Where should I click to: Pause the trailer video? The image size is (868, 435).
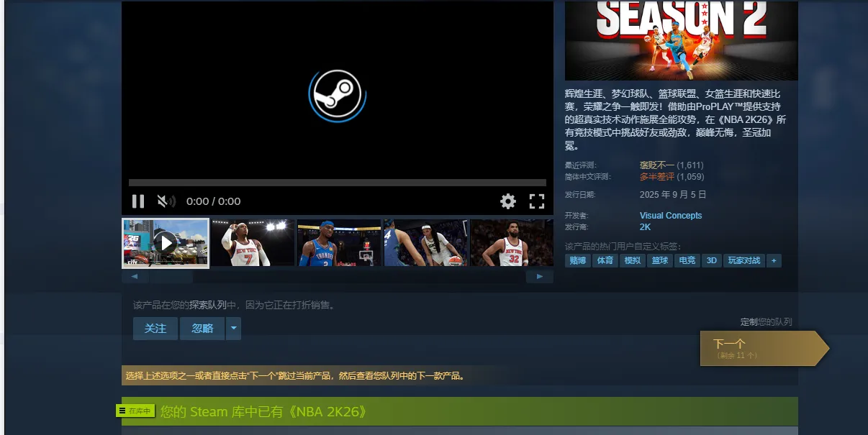pos(138,201)
